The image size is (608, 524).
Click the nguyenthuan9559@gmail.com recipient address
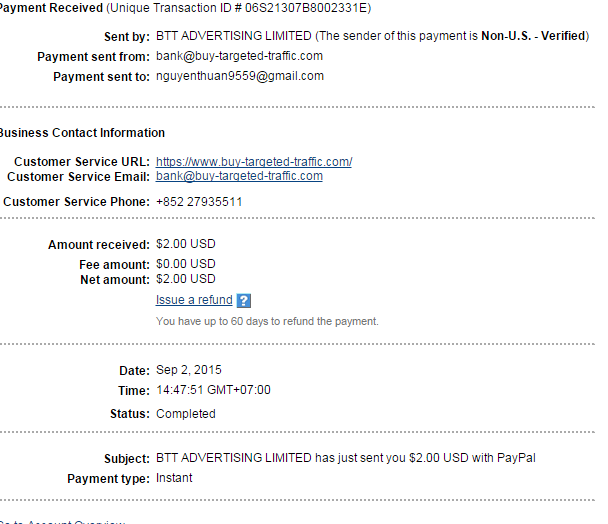coord(240,76)
